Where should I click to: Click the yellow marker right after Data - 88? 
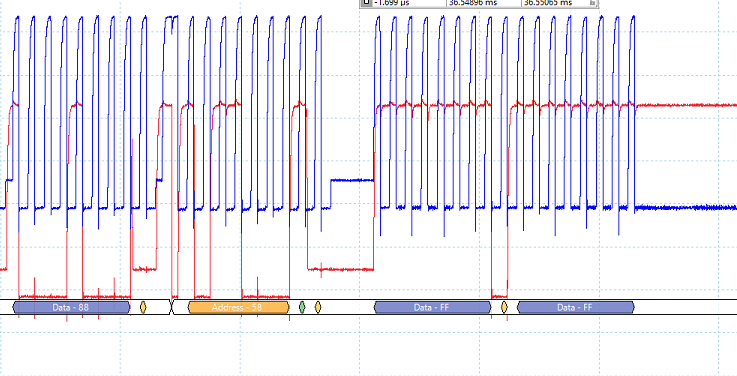coord(143,307)
